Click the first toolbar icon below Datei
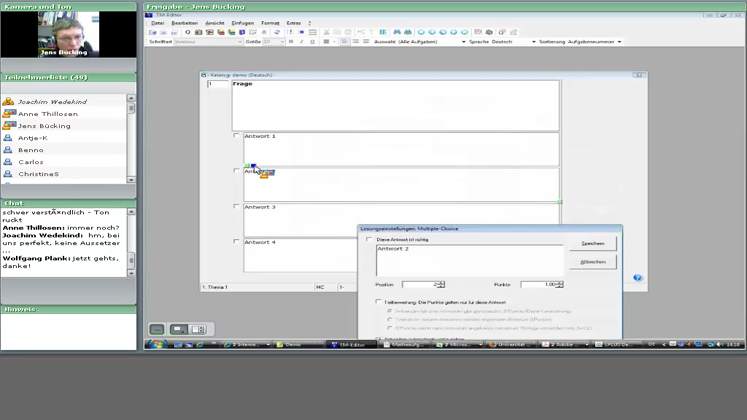Screen dimensions: 747x420 pos(153,32)
